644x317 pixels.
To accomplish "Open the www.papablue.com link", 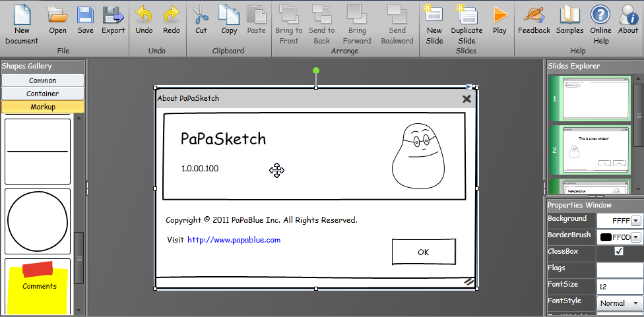I will [x=234, y=240].
